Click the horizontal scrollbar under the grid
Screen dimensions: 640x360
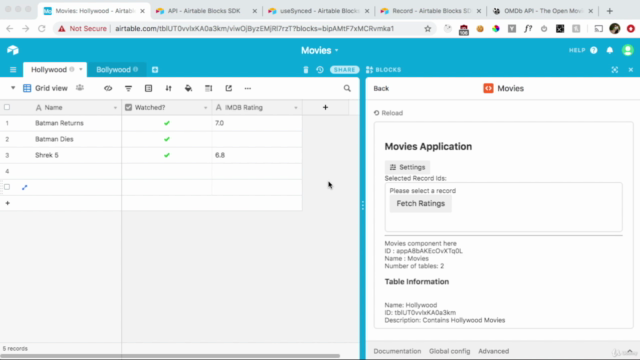pyautogui.click(x=170, y=356)
